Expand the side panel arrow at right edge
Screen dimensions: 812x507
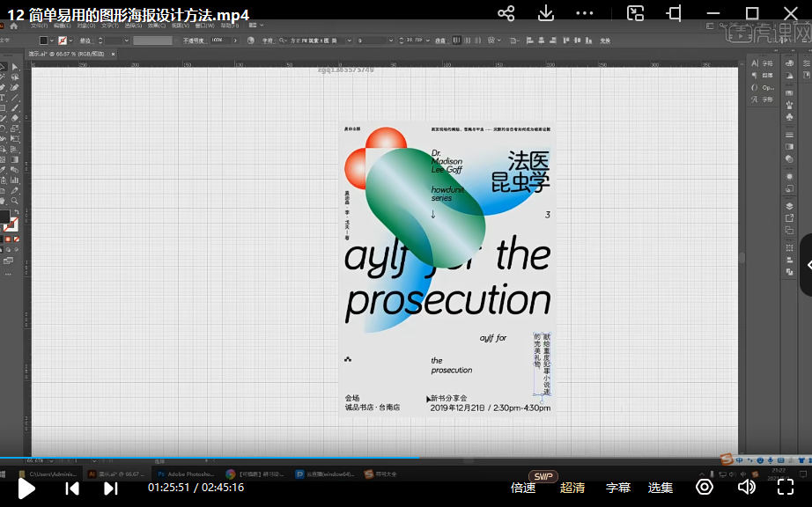tap(806, 265)
